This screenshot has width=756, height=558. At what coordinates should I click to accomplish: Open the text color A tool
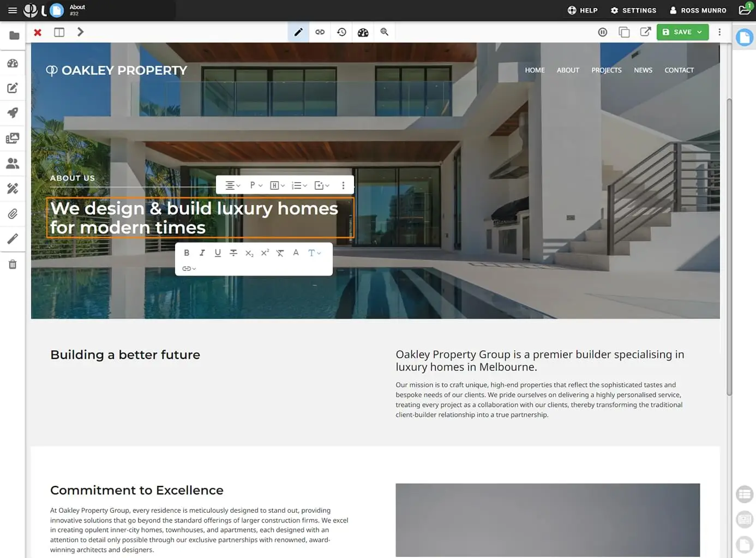296,253
